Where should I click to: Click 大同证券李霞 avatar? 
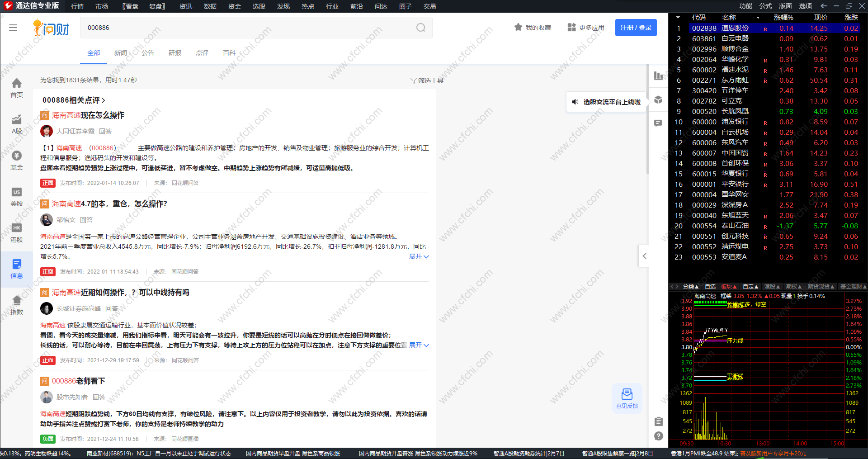pyautogui.click(x=47, y=131)
